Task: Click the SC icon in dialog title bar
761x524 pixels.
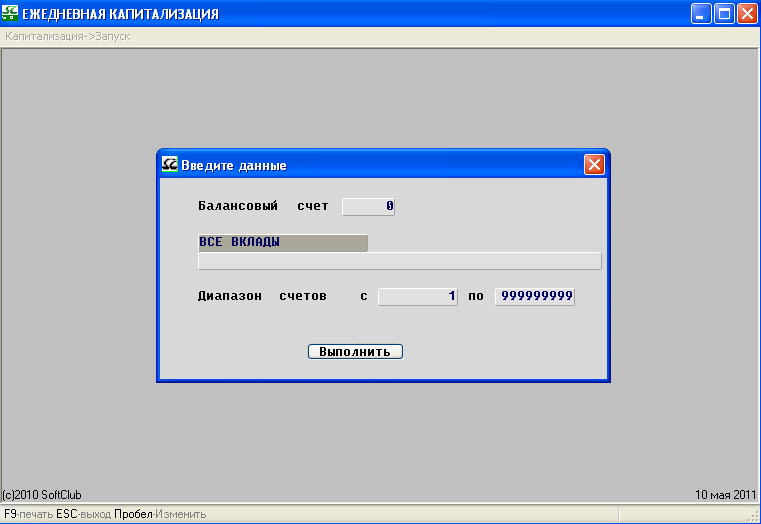Action: tap(170, 164)
